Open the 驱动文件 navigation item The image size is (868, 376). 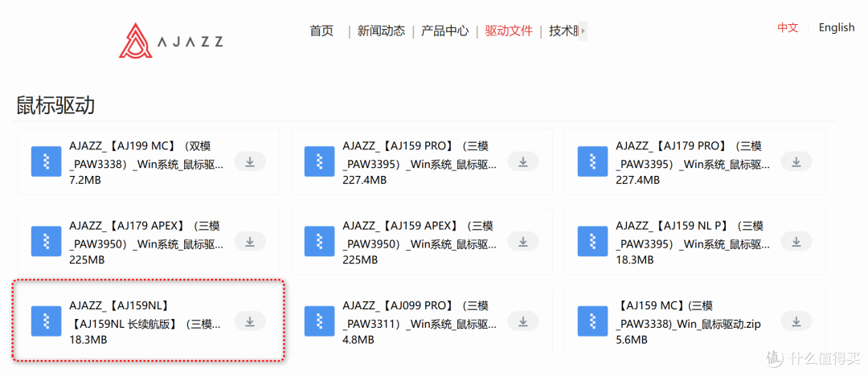click(x=509, y=31)
